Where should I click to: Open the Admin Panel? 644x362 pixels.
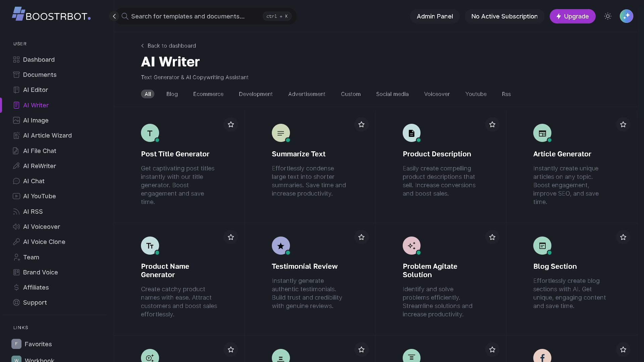coord(435,16)
